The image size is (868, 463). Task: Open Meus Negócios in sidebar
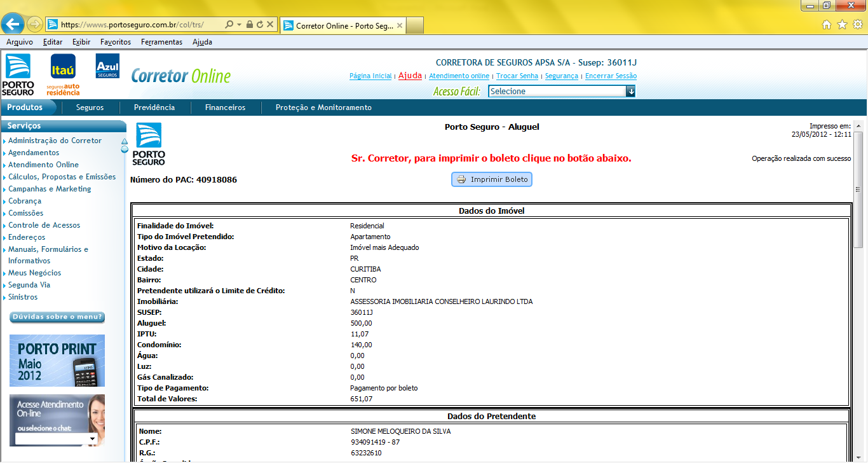point(34,273)
